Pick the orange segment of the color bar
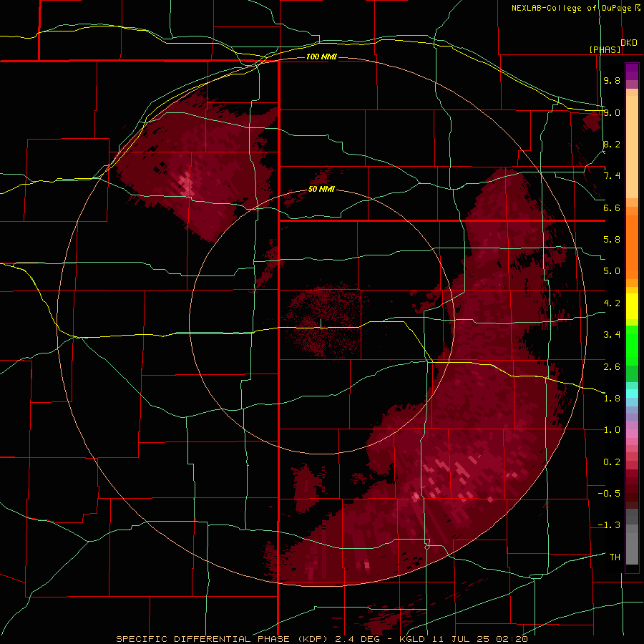The height and width of the screenshot is (644, 644). click(x=632, y=246)
